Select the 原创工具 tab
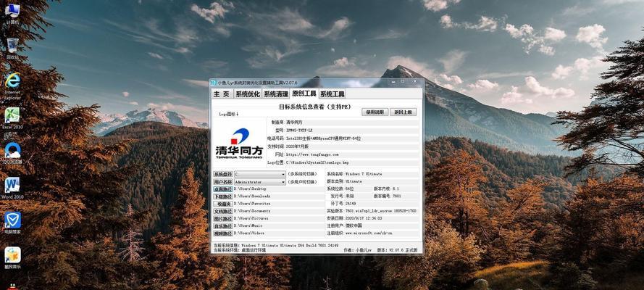 click(x=304, y=94)
